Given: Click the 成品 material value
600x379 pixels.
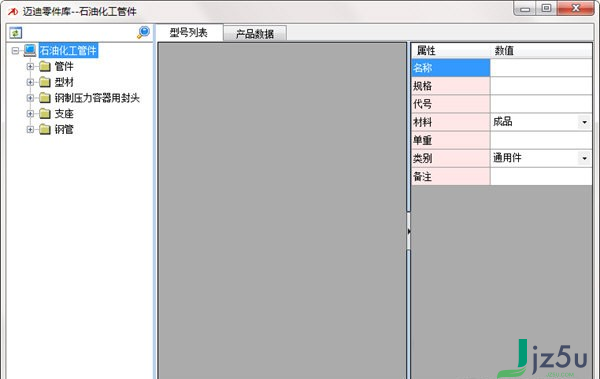Looking at the screenshot, I should pyautogui.click(x=503, y=122).
